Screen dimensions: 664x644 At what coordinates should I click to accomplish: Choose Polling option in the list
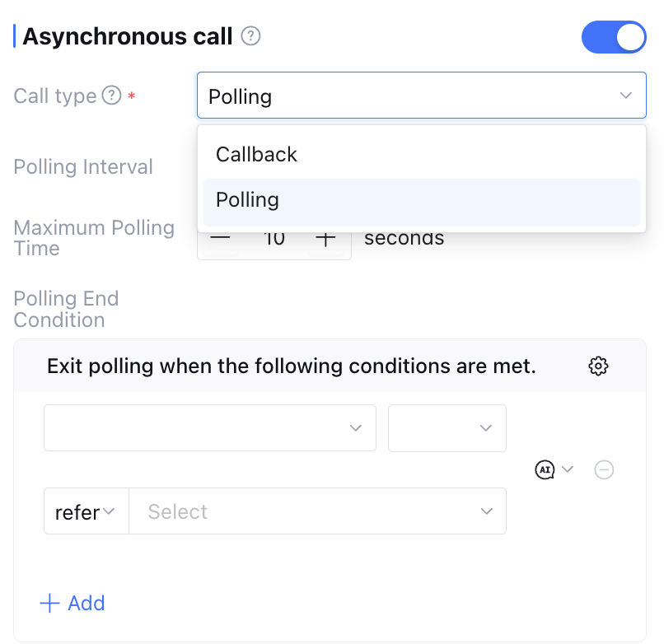248,200
